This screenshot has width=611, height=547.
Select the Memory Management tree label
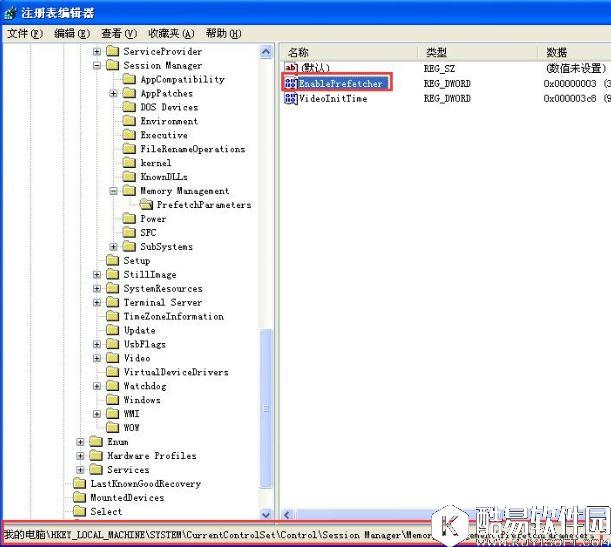click(185, 191)
